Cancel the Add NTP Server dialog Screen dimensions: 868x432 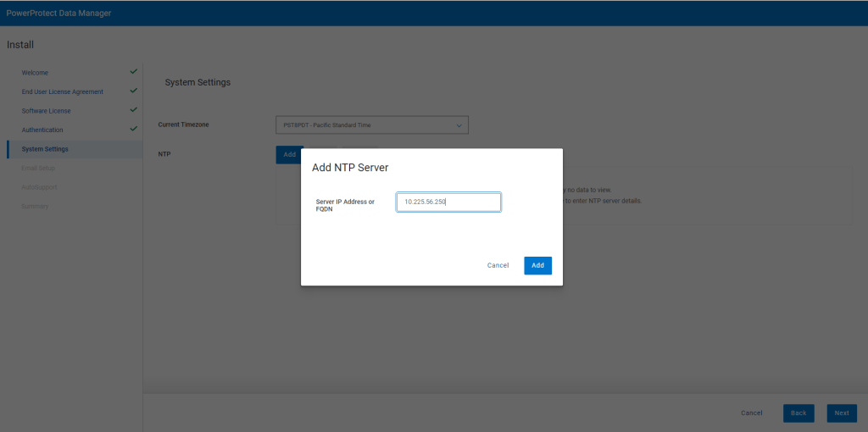click(498, 265)
